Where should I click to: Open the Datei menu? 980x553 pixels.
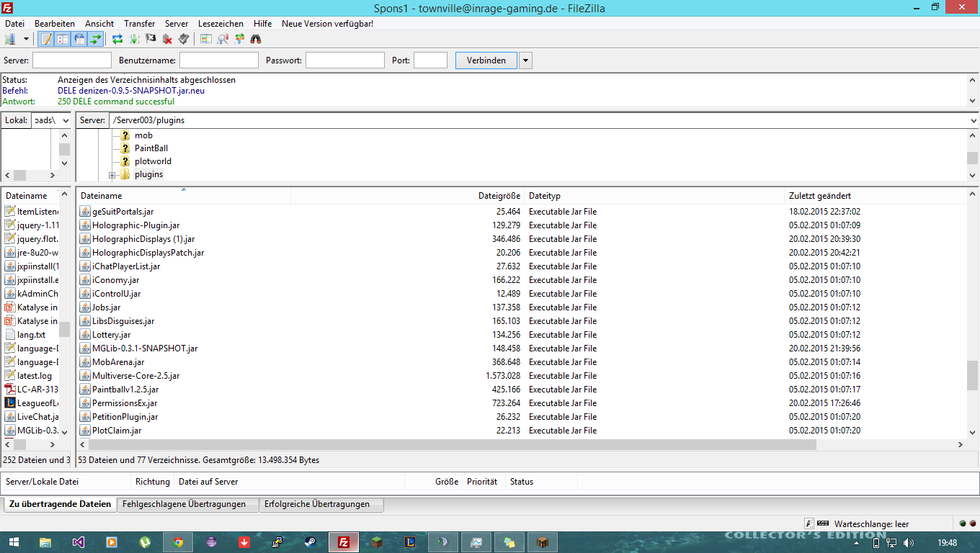(14, 24)
